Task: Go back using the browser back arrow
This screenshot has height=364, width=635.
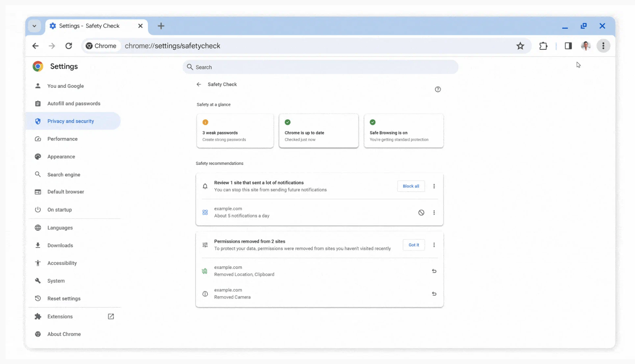Action: click(35, 46)
